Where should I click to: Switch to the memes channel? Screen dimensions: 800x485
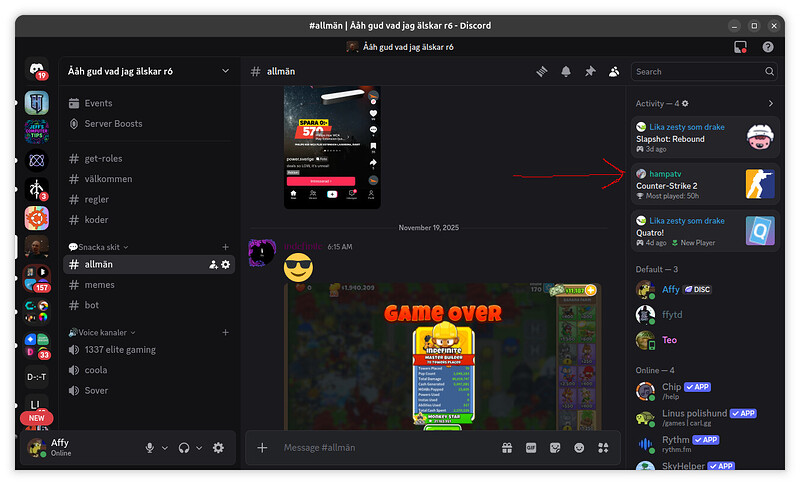coord(100,285)
